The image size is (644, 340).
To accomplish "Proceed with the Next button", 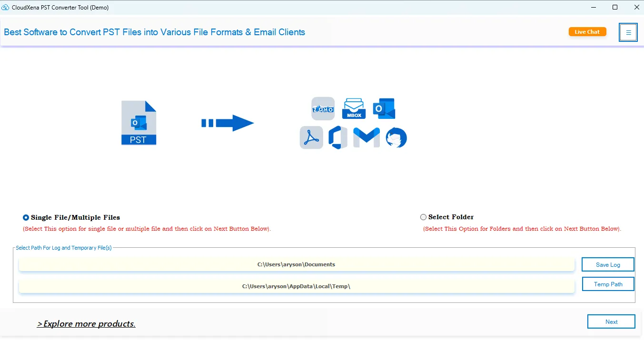I will coord(611,321).
